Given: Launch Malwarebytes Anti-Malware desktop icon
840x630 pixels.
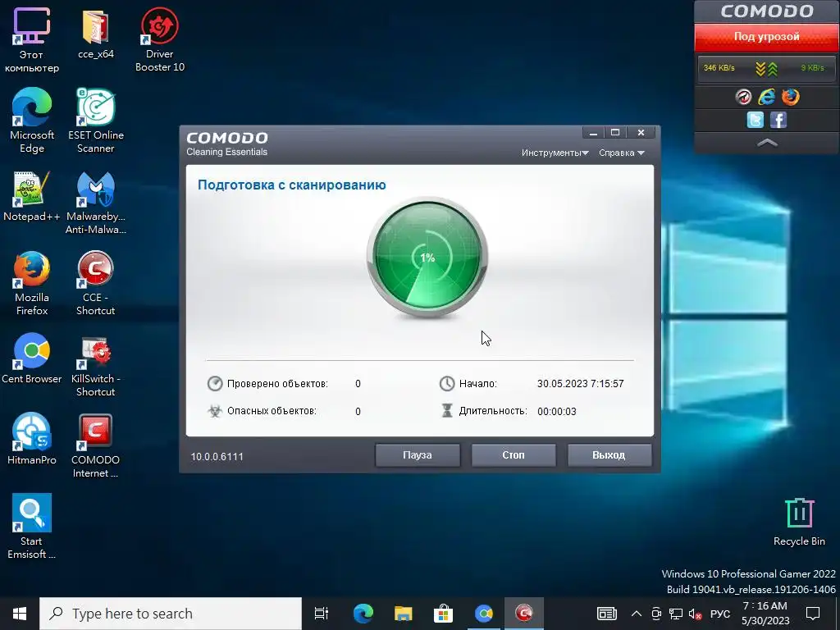Looking at the screenshot, I should [x=96, y=203].
